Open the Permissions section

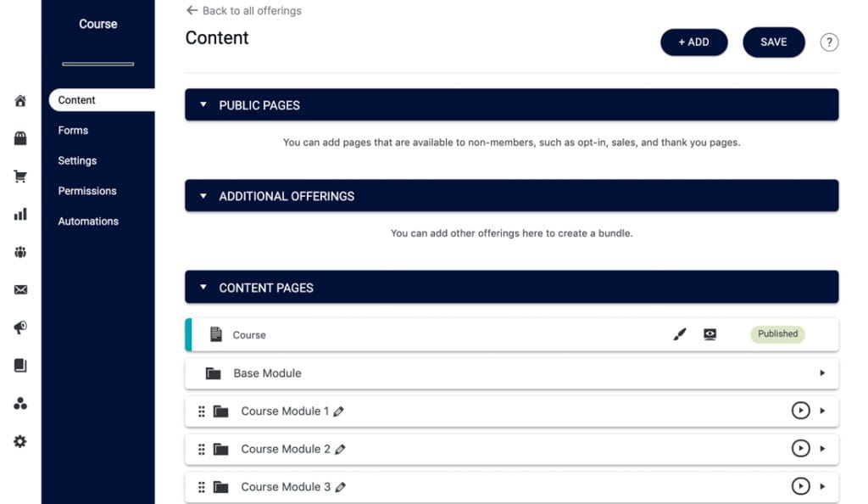pyautogui.click(x=87, y=191)
